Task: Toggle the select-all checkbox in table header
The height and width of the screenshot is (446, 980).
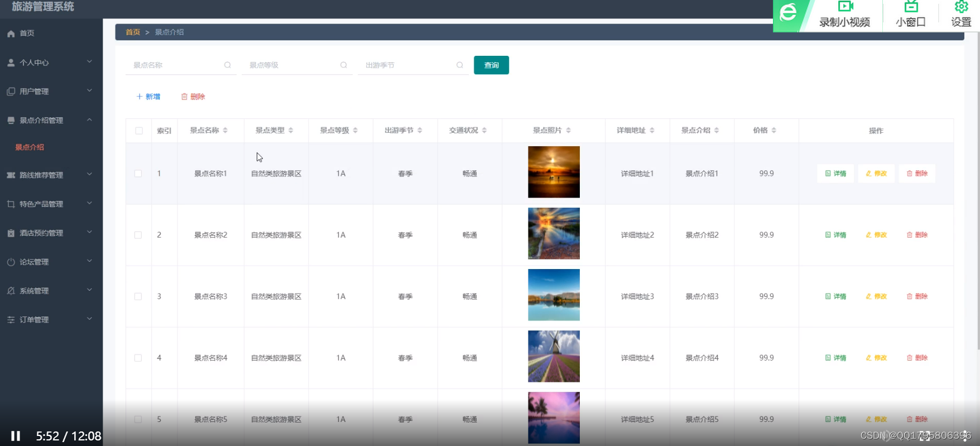Action: click(x=139, y=131)
